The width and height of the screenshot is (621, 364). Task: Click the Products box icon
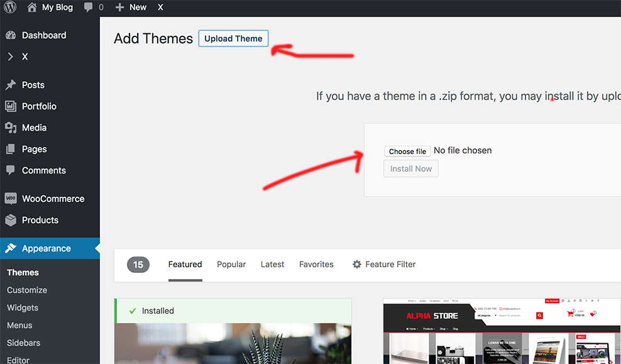[x=11, y=220]
